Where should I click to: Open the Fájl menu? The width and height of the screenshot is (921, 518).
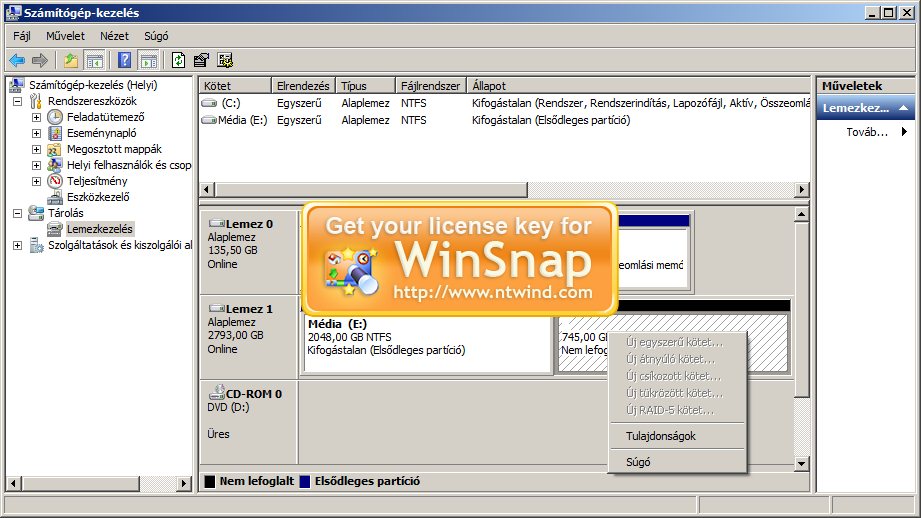click(x=22, y=36)
